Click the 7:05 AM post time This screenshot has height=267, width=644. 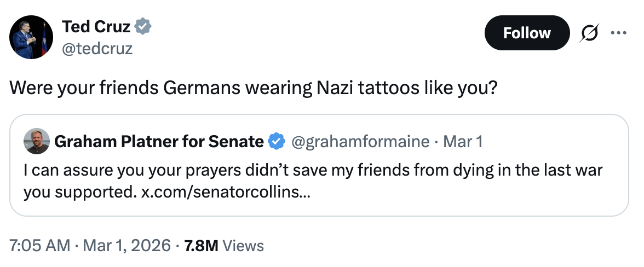click(39, 246)
